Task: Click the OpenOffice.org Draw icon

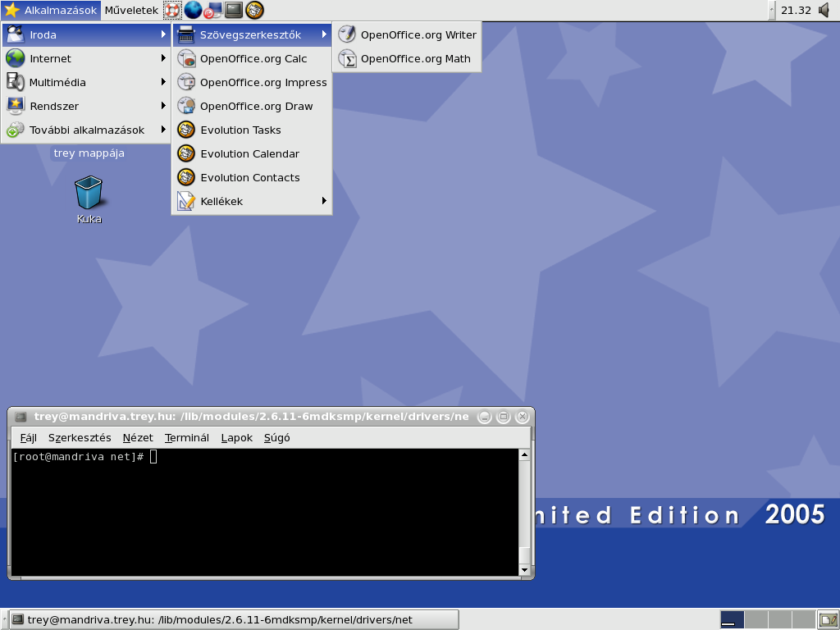Action: tap(186, 106)
